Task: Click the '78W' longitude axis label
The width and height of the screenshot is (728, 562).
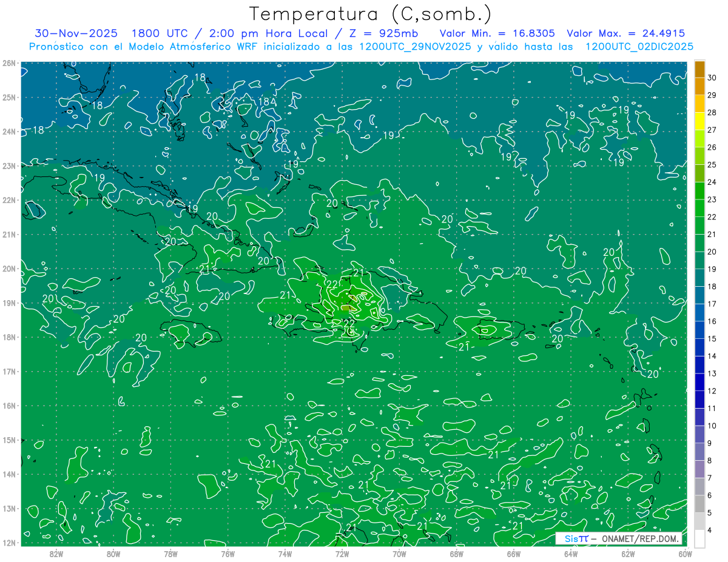Action: 170,553
